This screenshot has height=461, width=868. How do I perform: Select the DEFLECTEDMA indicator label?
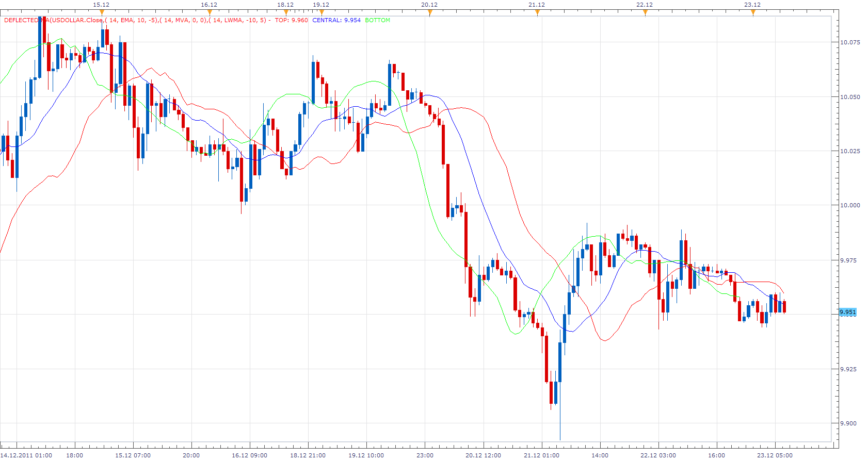pos(137,20)
